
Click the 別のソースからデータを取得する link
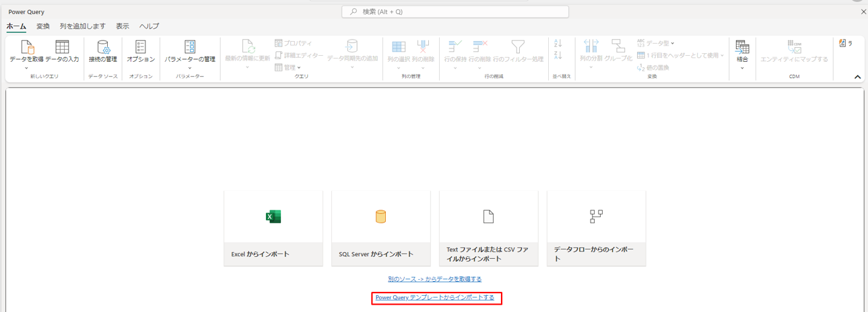coord(434,279)
